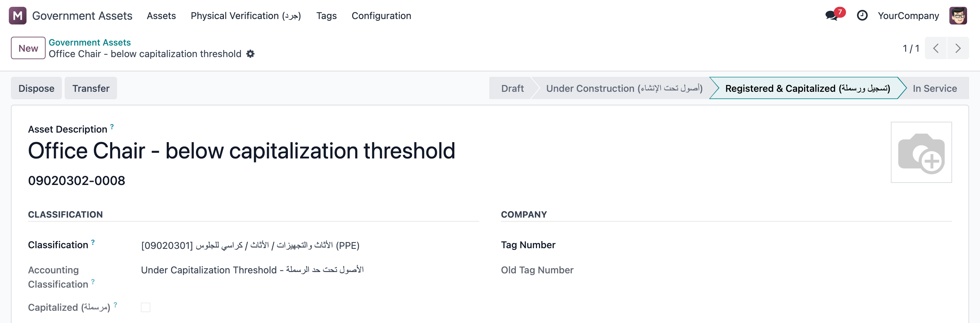
Task: Go to previous record arrow
Action: click(935, 48)
